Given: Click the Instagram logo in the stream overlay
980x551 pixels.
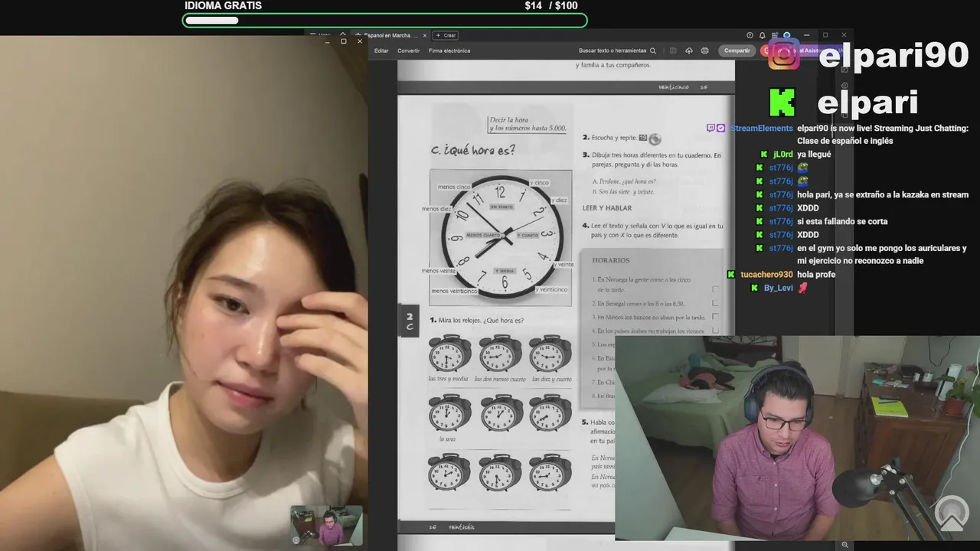Looking at the screenshot, I should coord(784,56).
